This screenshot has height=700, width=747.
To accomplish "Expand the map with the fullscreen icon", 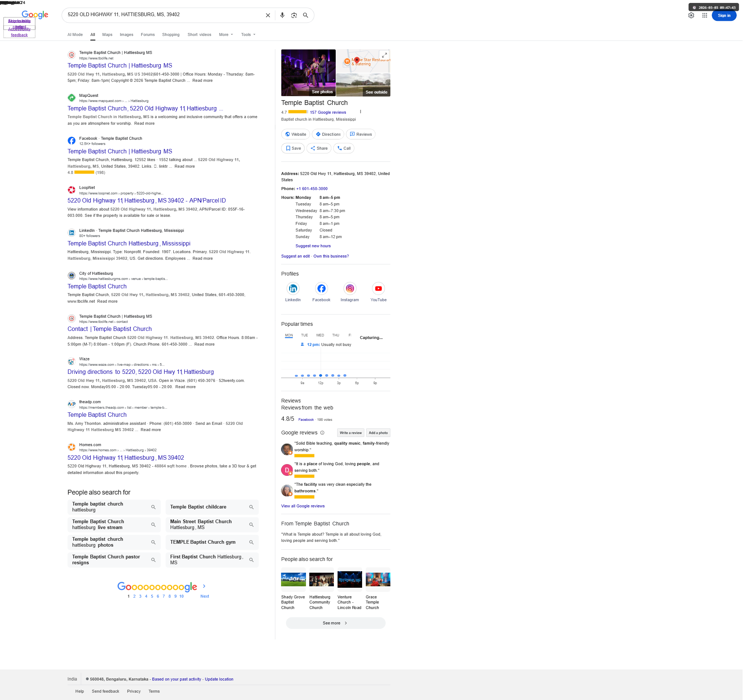I will click(x=387, y=55).
